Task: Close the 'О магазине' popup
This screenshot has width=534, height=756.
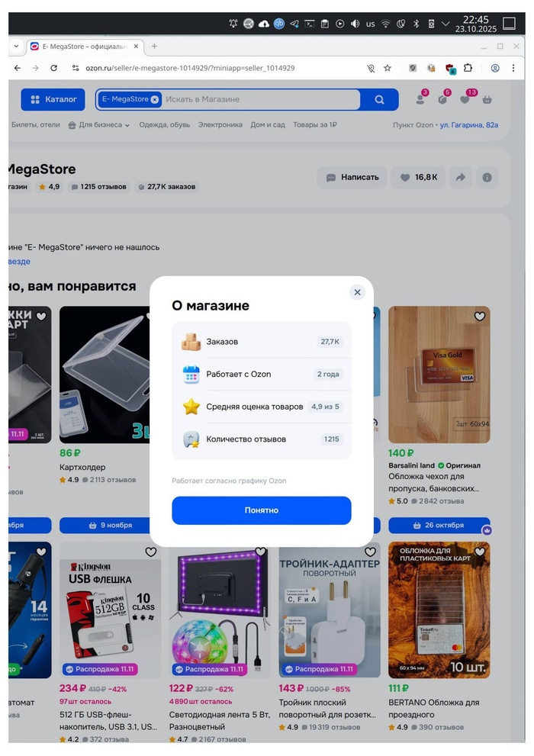Action: [x=356, y=292]
